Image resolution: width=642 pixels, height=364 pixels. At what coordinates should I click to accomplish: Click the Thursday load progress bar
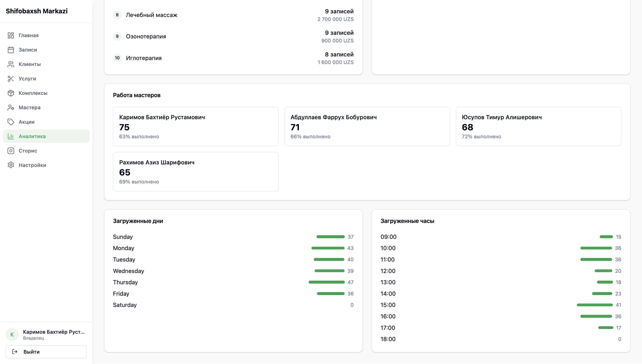coord(331,282)
